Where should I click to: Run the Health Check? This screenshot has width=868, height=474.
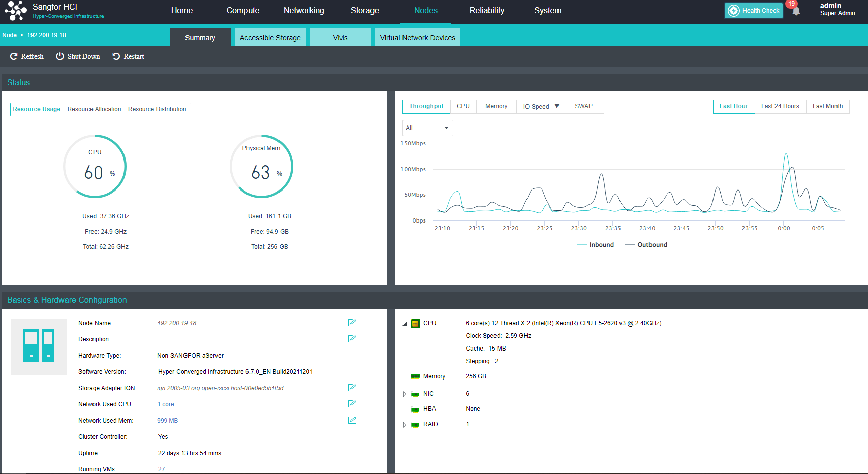(754, 11)
